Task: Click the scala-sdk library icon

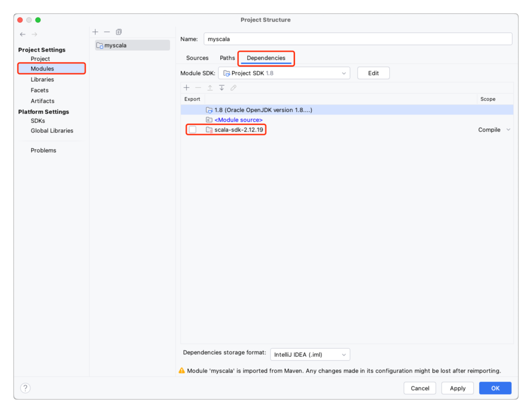Action: (209, 130)
